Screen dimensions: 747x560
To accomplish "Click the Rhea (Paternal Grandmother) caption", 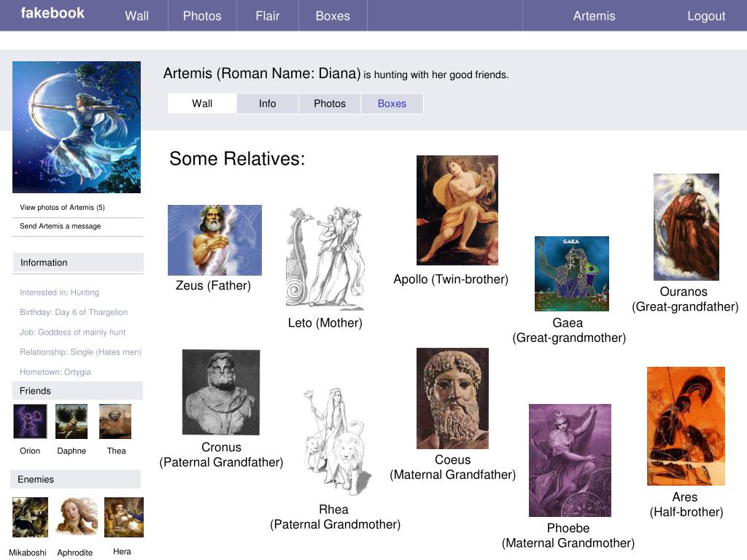I will point(335,517).
